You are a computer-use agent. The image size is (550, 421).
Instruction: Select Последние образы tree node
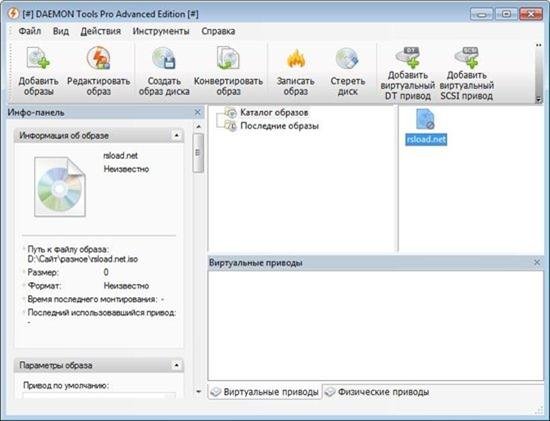click(x=279, y=126)
